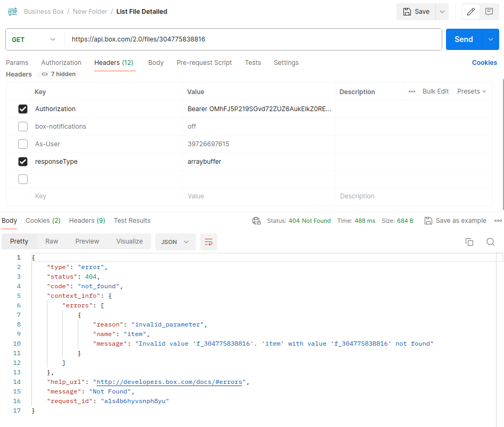This screenshot has height=427, width=504.
Task: Click the Save button
Action: (416, 12)
